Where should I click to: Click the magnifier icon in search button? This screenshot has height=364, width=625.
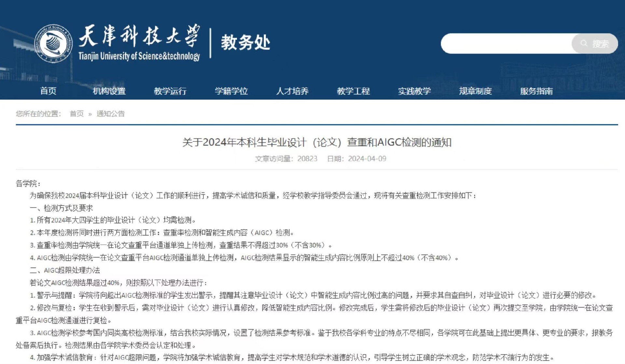point(584,43)
